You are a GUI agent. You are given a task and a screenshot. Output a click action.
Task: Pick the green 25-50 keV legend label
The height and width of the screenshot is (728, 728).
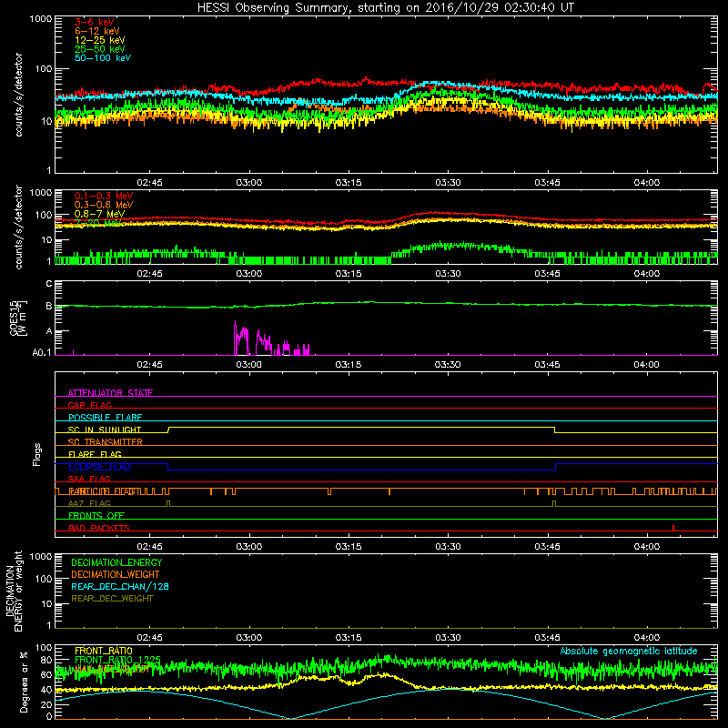99,49
